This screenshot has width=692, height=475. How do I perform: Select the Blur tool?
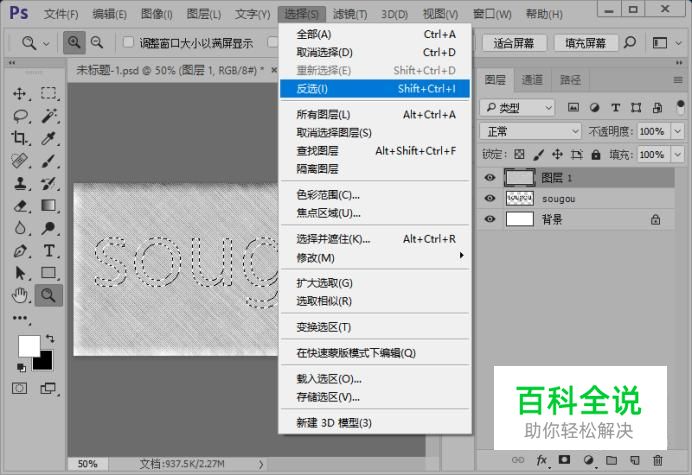click(x=19, y=228)
